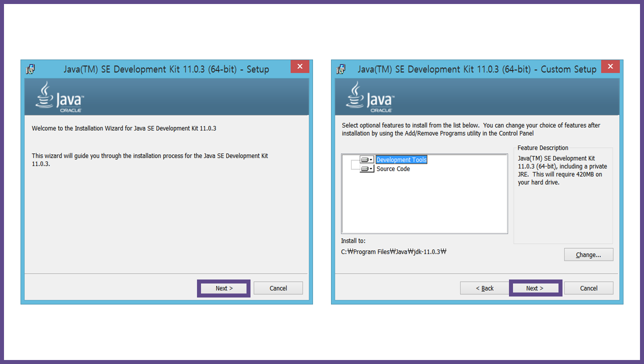
Task: Go Back in the Custom Setup window
Action: 484,288
